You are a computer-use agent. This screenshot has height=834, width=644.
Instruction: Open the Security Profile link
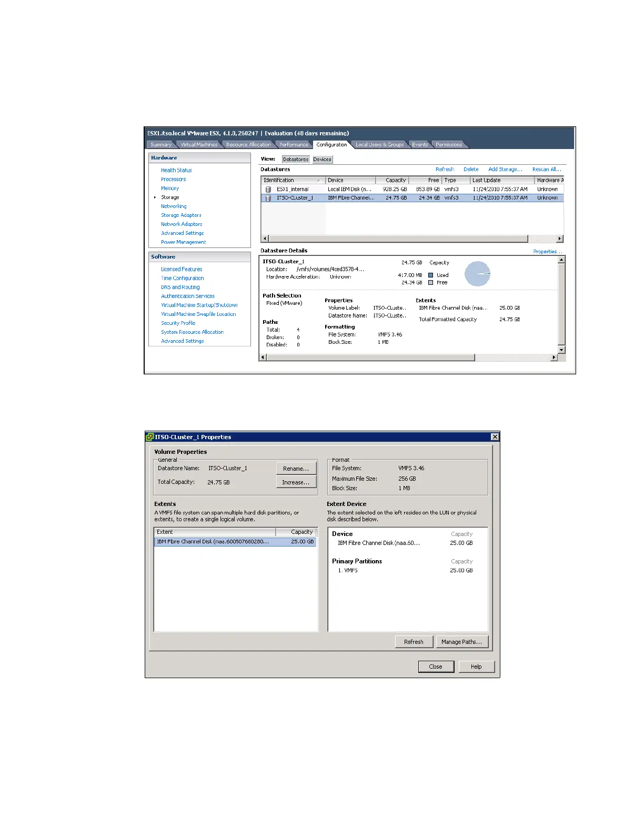point(178,323)
